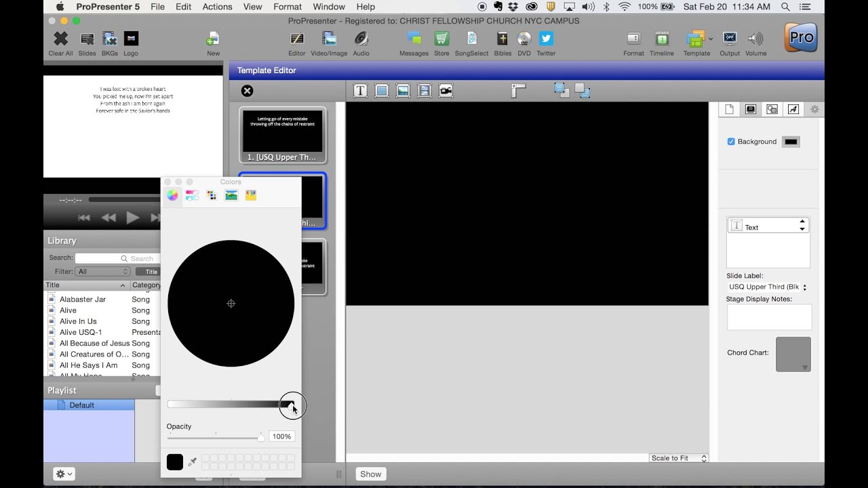This screenshot has width=868, height=488.
Task: Click the Opacity slider
Action: (x=216, y=437)
